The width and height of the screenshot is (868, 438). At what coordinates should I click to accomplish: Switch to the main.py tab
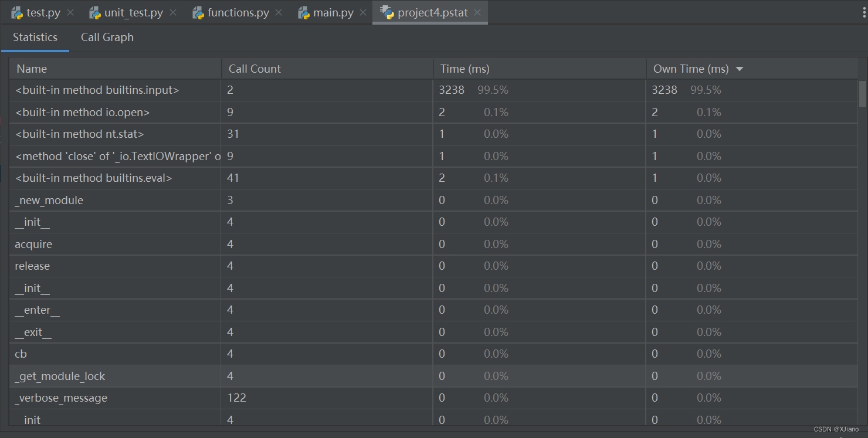[x=334, y=12]
